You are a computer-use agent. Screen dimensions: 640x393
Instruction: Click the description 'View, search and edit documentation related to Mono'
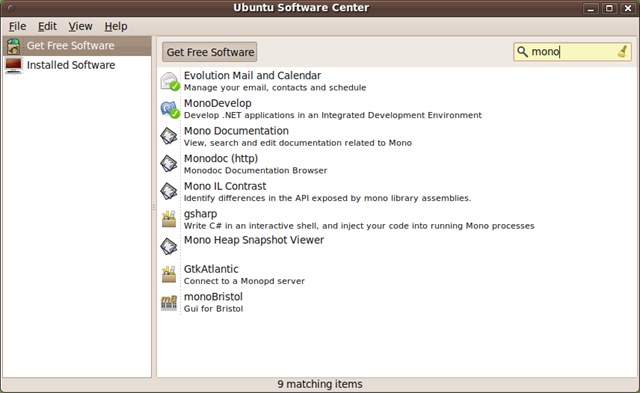298,143
